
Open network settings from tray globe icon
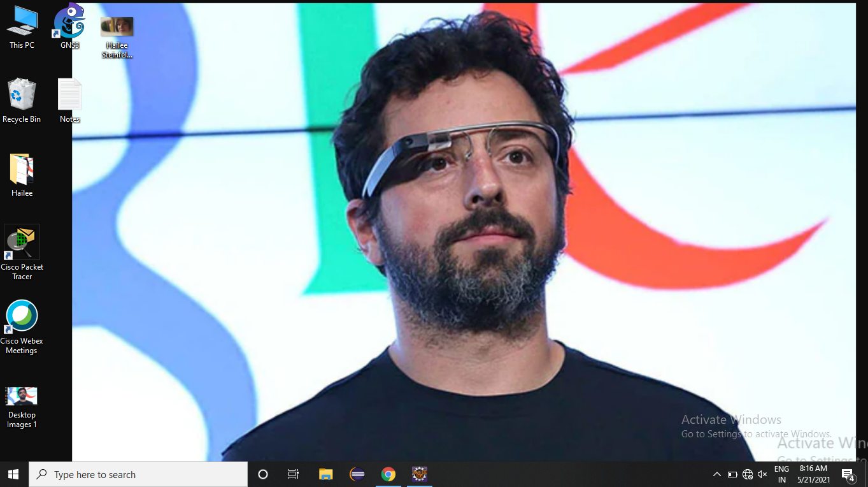(x=748, y=474)
